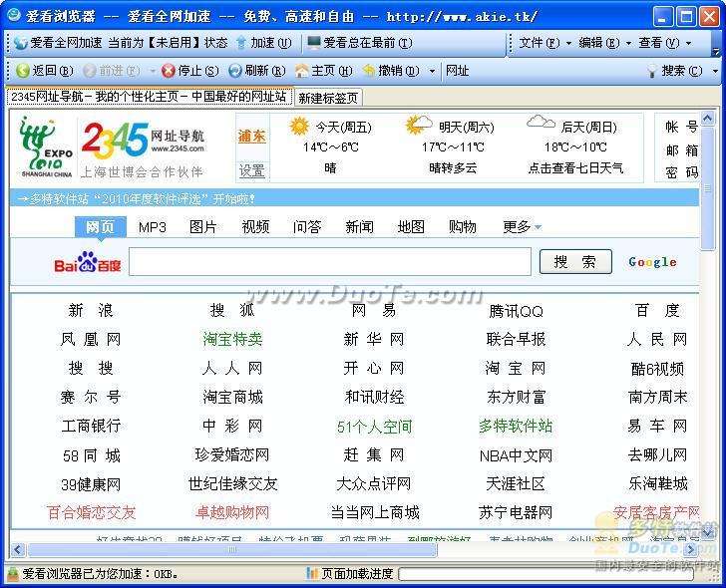Click the green Back arrow icon
Viewport: 726px width, 588px height.
22,71
